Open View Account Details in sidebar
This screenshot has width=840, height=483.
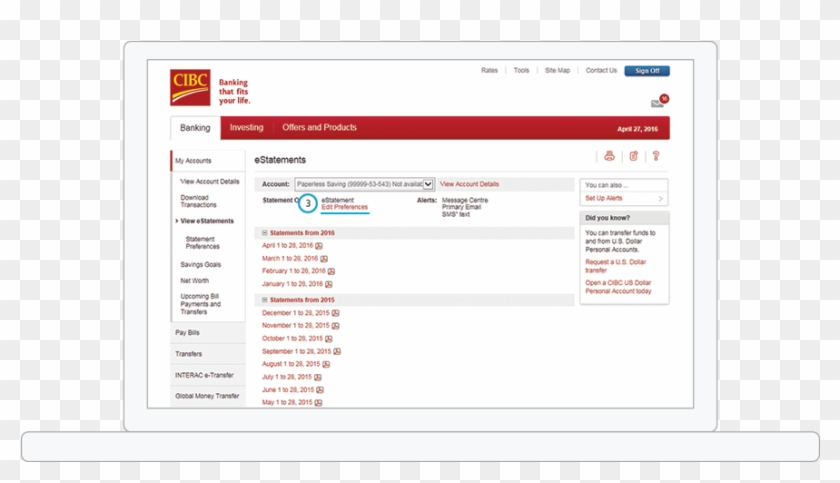(209, 182)
